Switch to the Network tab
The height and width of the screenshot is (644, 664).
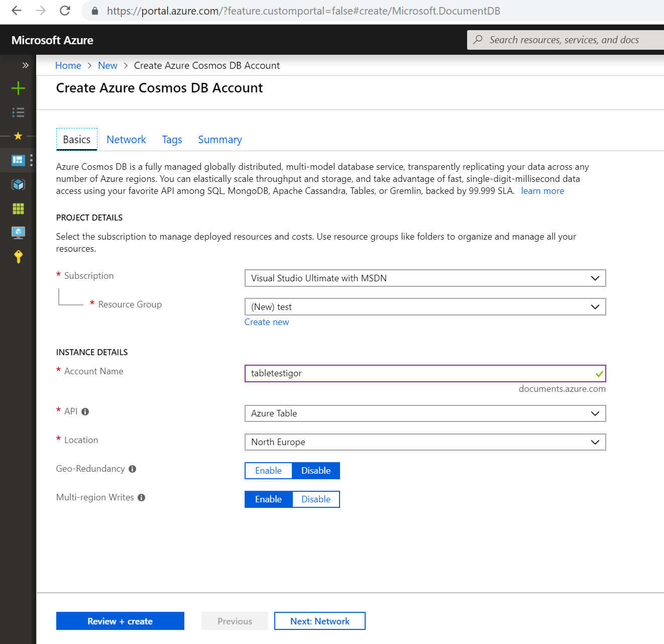point(126,139)
